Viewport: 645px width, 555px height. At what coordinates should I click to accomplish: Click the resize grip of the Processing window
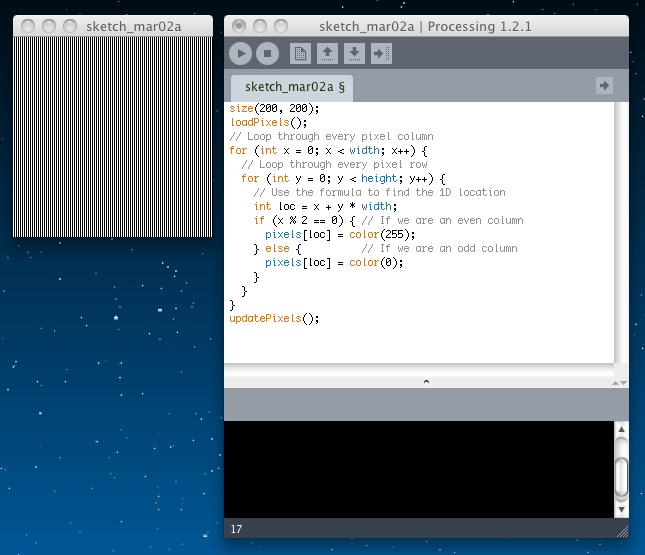pos(621,530)
